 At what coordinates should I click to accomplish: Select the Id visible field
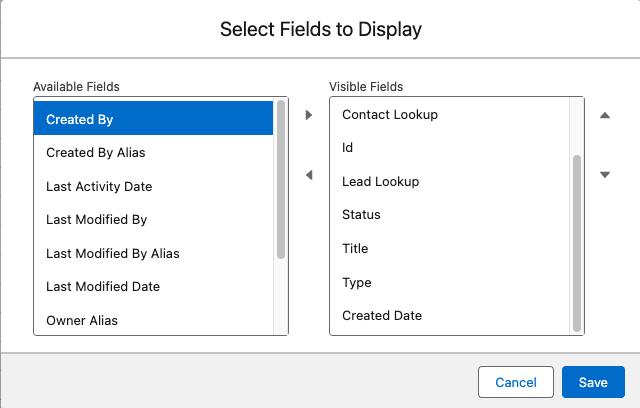450,147
